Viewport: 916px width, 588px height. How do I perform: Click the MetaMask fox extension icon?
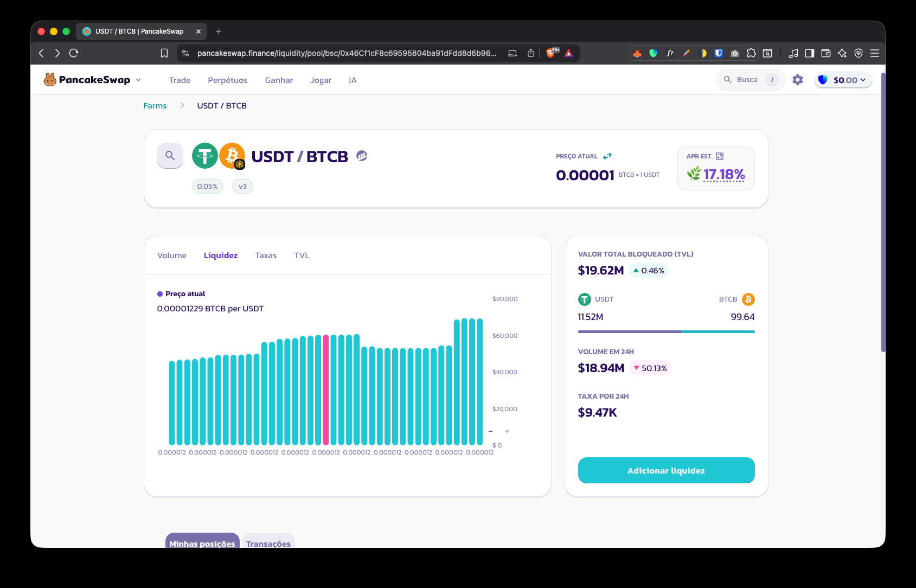(x=637, y=53)
